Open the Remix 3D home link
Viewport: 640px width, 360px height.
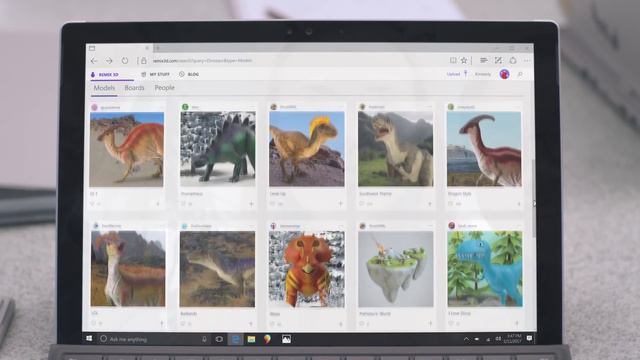coord(104,74)
